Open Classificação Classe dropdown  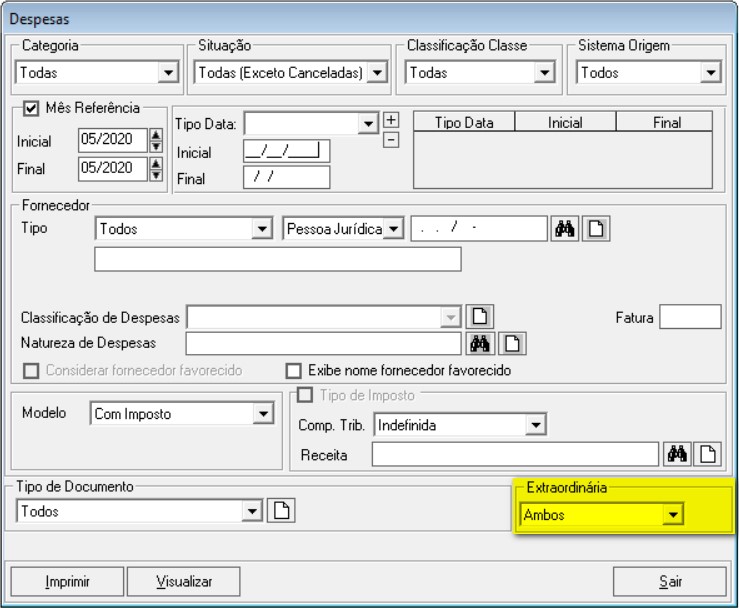544,73
